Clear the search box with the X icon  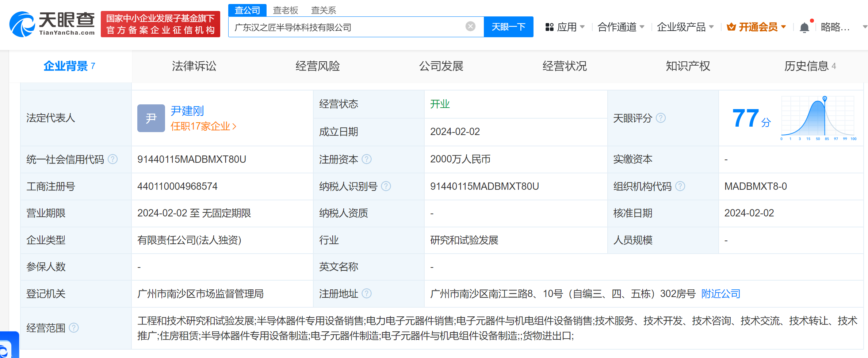point(470,26)
